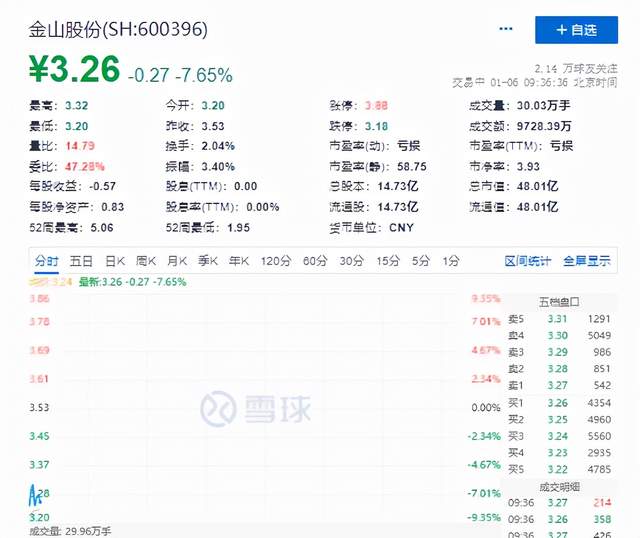Click the 卖4 order row at 3.30
This screenshot has width=640, height=538.
tap(559, 336)
